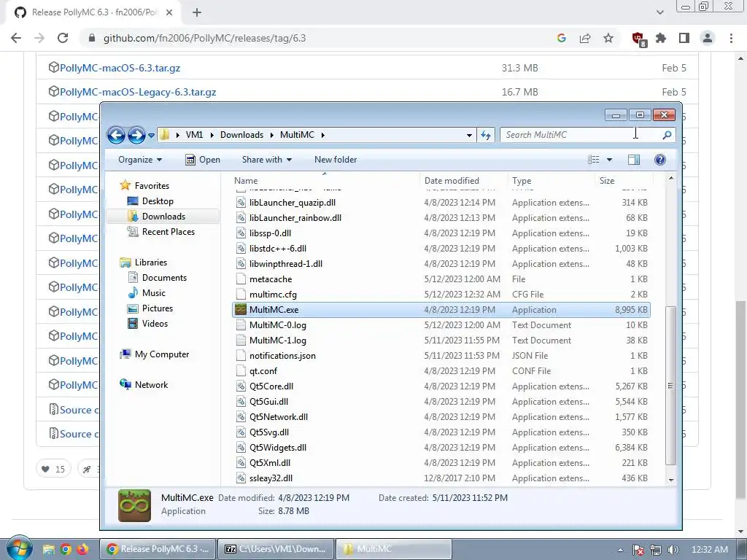Click the Qt5Core.dll file icon
The width and height of the screenshot is (747, 560).
point(241,386)
